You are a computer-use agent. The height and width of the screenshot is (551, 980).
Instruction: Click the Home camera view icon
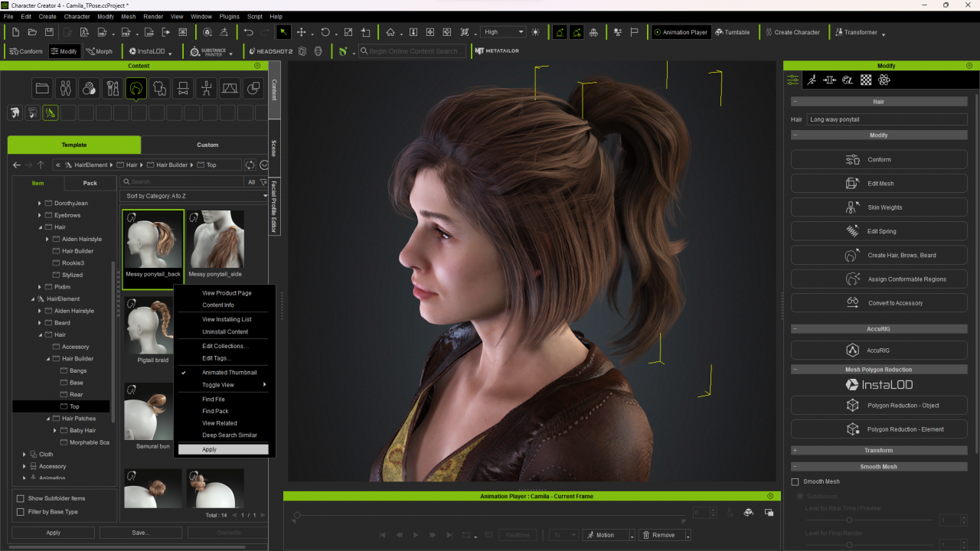390,32
